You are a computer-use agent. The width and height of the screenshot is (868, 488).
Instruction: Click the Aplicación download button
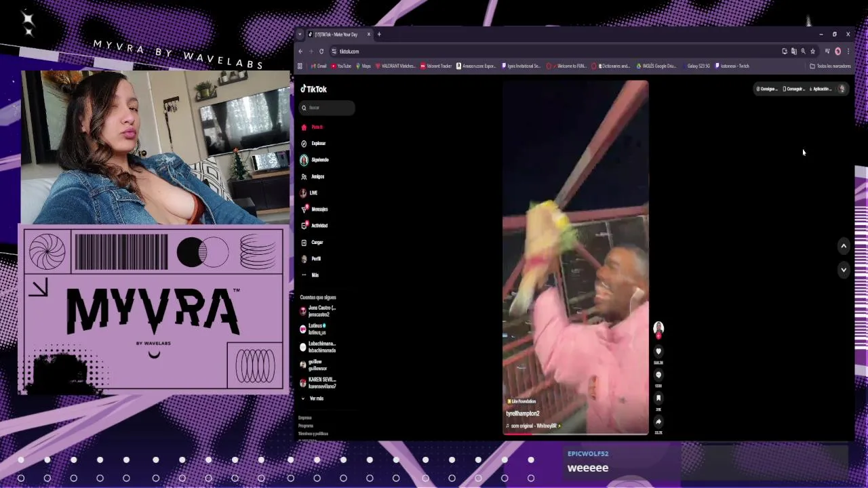[x=821, y=89]
